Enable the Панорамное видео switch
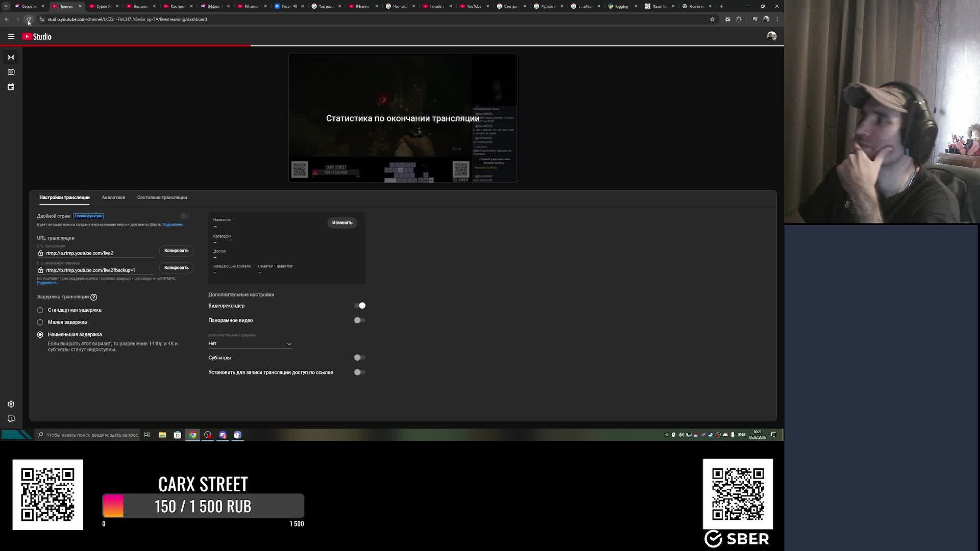Image resolution: width=980 pixels, height=551 pixels. pyautogui.click(x=360, y=320)
